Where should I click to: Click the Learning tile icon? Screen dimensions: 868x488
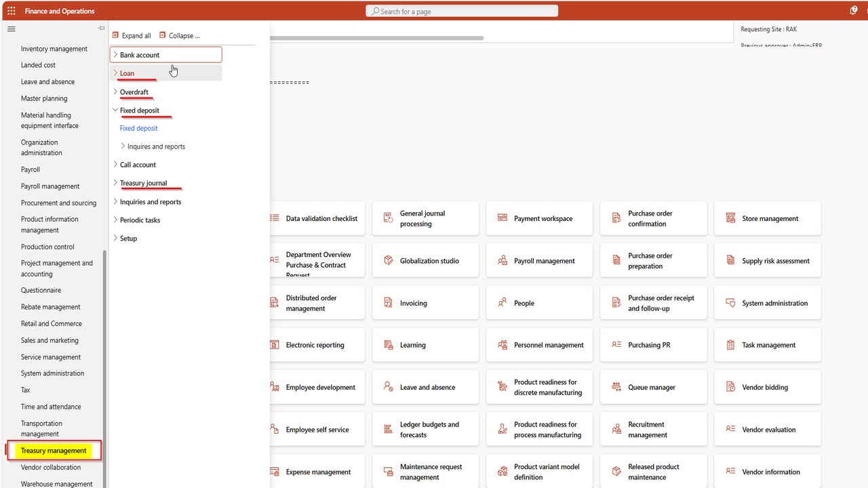pyautogui.click(x=389, y=345)
